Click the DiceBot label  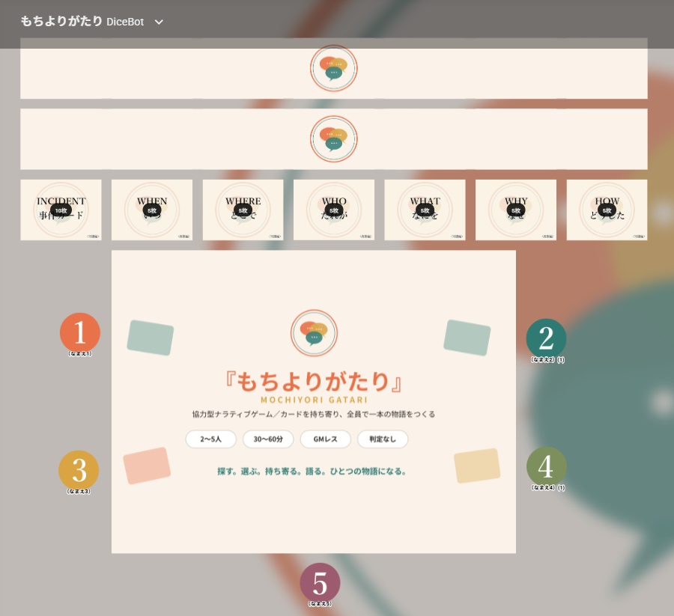click(125, 22)
